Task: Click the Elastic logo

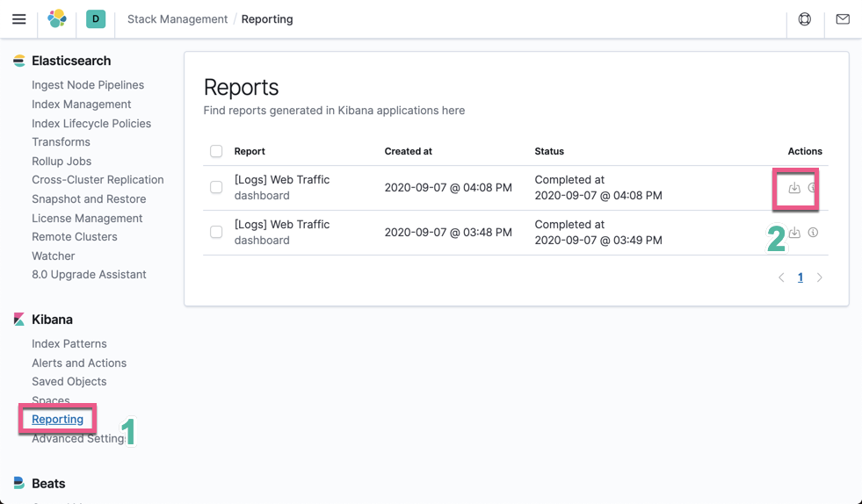Action: pyautogui.click(x=57, y=18)
